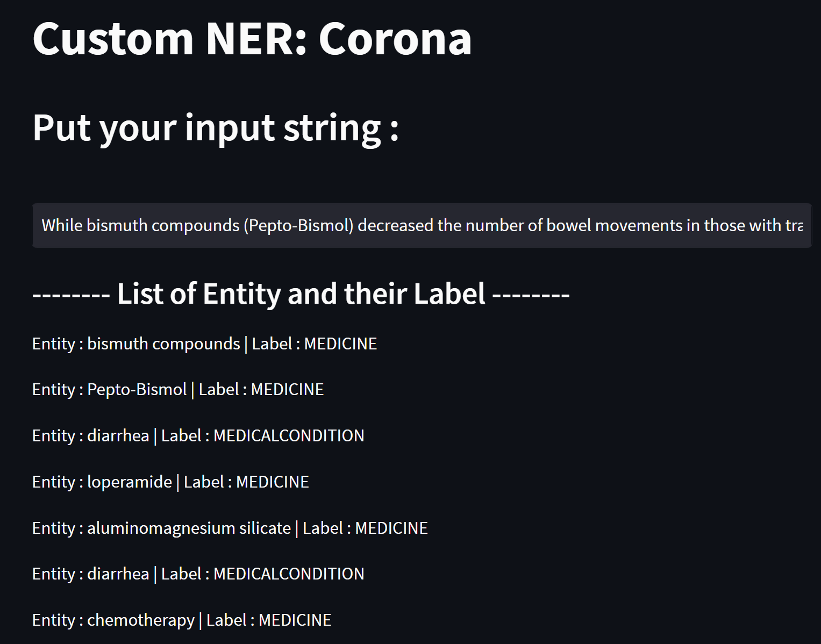The height and width of the screenshot is (644, 821).
Task: Click the right edge of the input box
Action: pos(803,226)
